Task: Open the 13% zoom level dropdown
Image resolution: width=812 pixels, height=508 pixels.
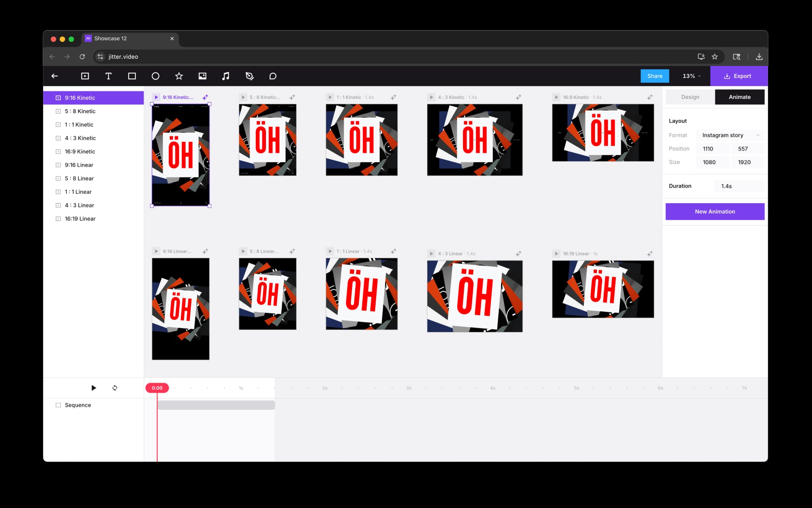Action: (691, 76)
